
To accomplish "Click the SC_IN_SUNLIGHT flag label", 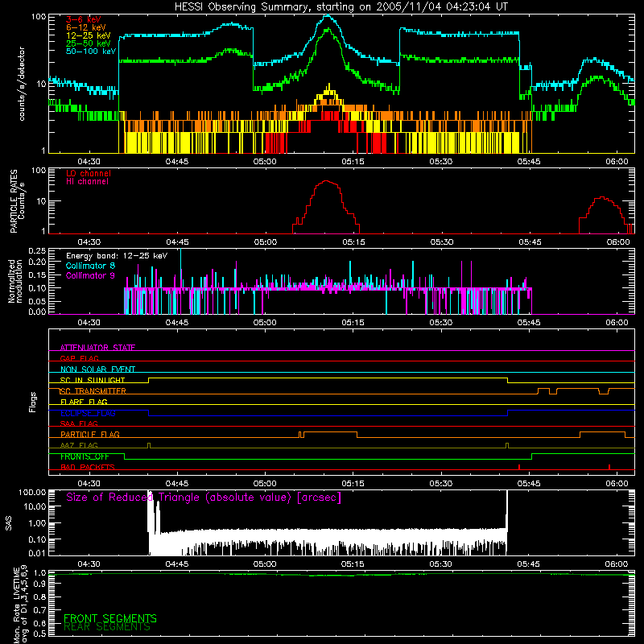I will click(x=93, y=380).
